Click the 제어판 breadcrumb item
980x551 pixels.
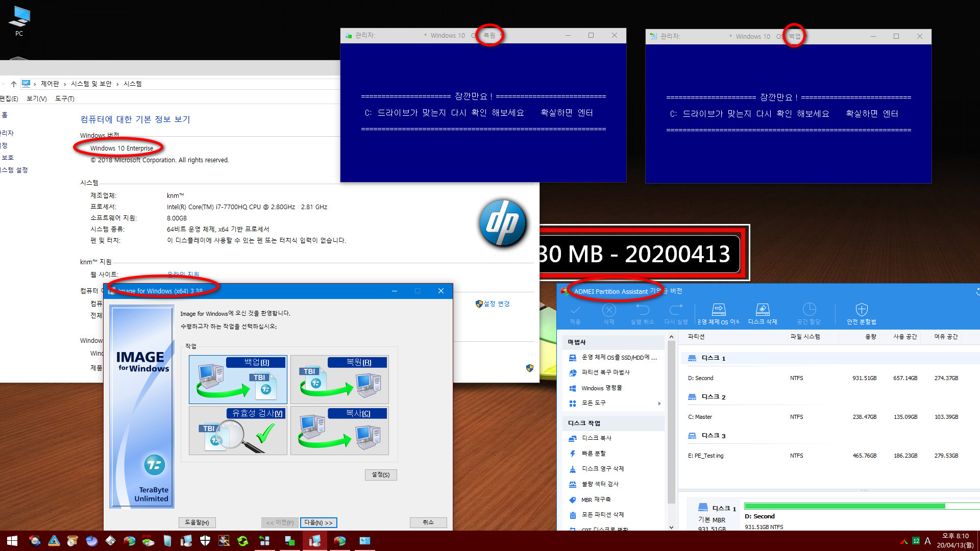[50, 84]
